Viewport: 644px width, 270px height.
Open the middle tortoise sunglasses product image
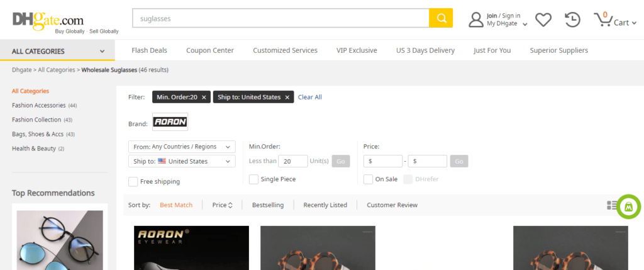pyautogui.click(x=318, y=248)
